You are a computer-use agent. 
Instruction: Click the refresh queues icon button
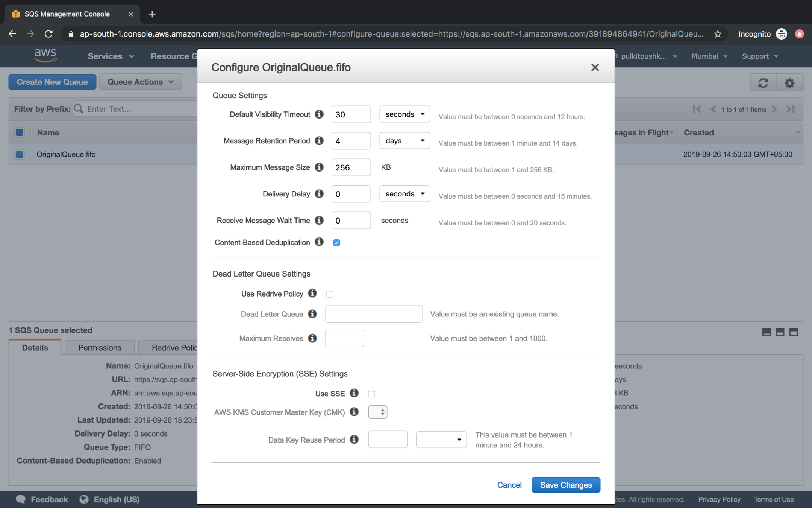[x=763, y=82]
